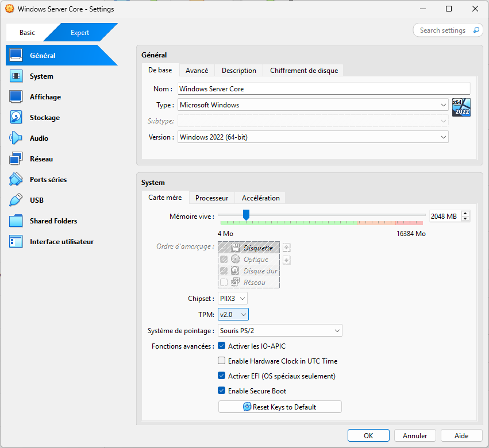The image size is (489, 448).
Task: Click the Audio speaker icon
Action: pyautogui.click(x=16, y=138)
